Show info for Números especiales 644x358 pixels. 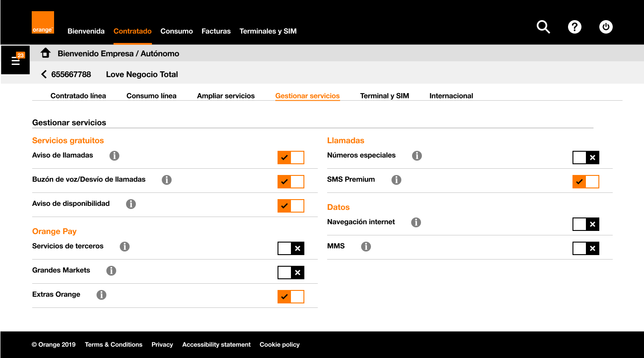click(417, 156)
